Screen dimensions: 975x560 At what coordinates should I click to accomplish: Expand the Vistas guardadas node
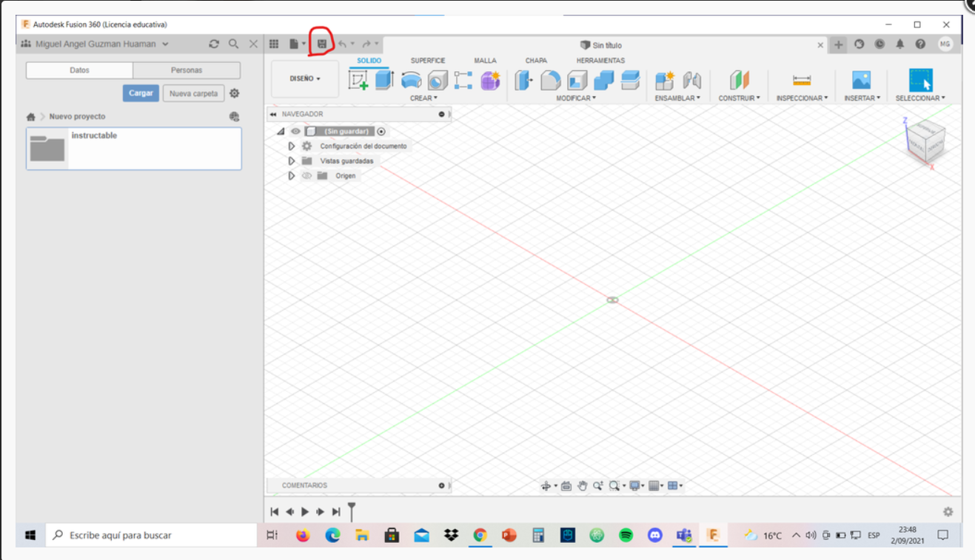pos(291,161)
